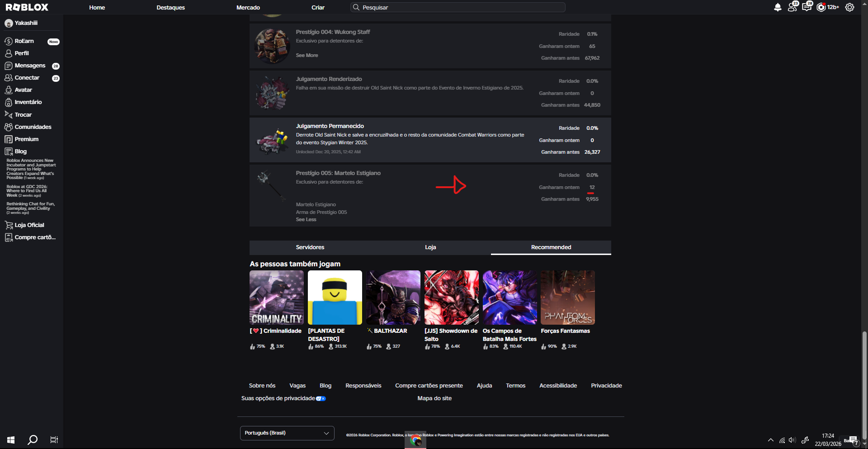
Task: Open the Loja Oficial cart icon
Action: (9, 225)
